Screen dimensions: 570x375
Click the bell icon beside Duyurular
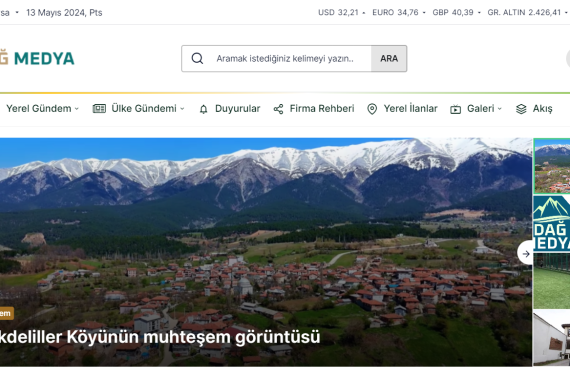click(x=204, y=109)
